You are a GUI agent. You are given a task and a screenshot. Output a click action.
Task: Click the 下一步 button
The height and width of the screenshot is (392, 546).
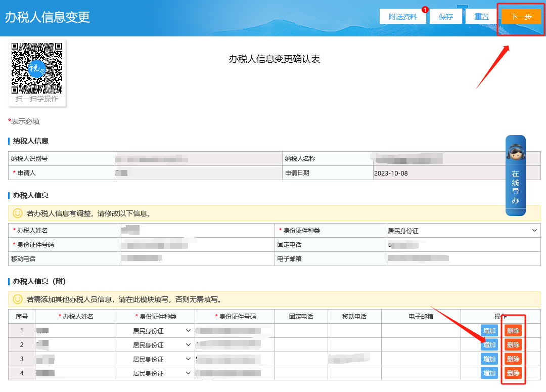(x=520, y=16)
